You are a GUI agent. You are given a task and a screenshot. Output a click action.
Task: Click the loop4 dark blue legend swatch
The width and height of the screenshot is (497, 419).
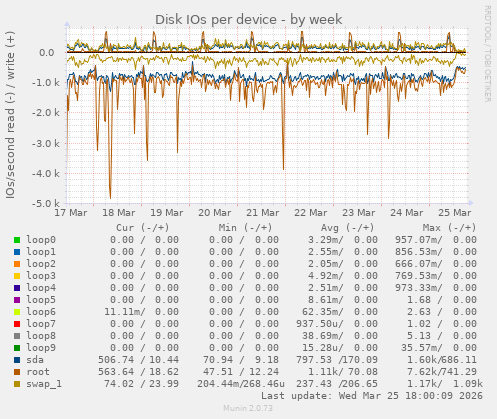click(17, 288)
